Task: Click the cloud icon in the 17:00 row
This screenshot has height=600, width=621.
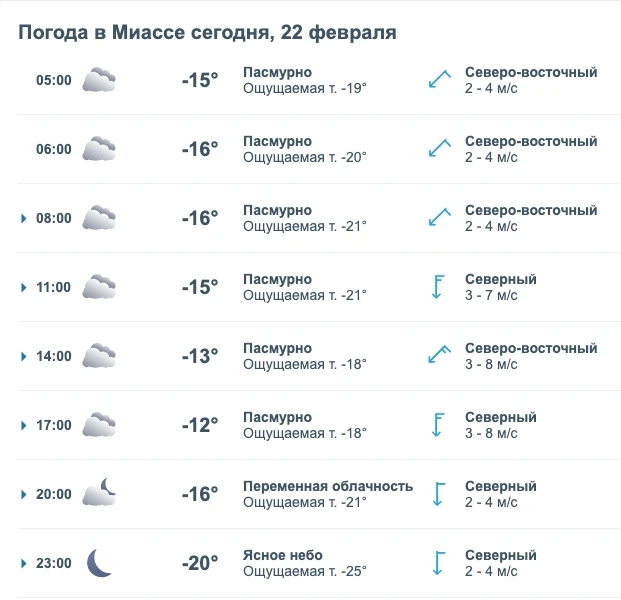Action: point(99,425)
